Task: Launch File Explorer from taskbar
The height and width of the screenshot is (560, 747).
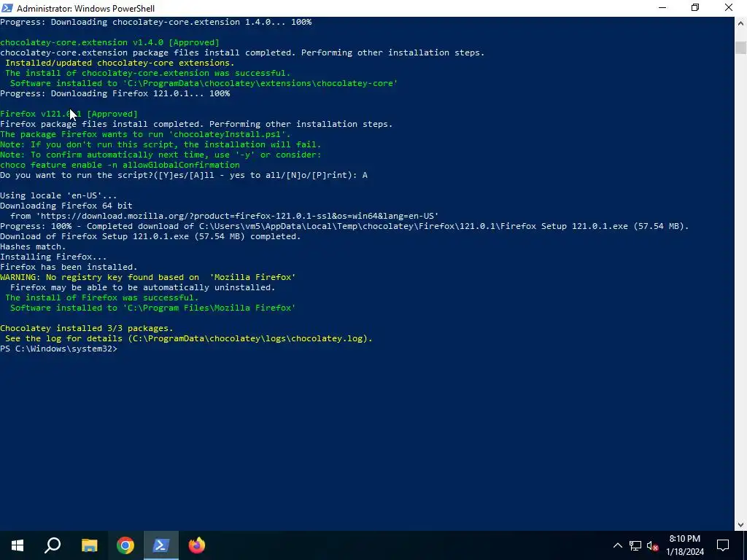Action: (89, 545)
